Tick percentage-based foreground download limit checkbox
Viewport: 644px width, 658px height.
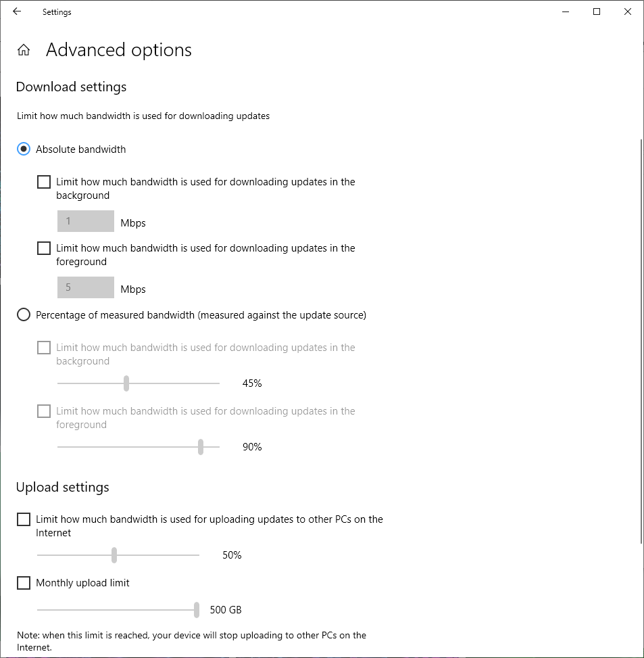pos(44,411)
